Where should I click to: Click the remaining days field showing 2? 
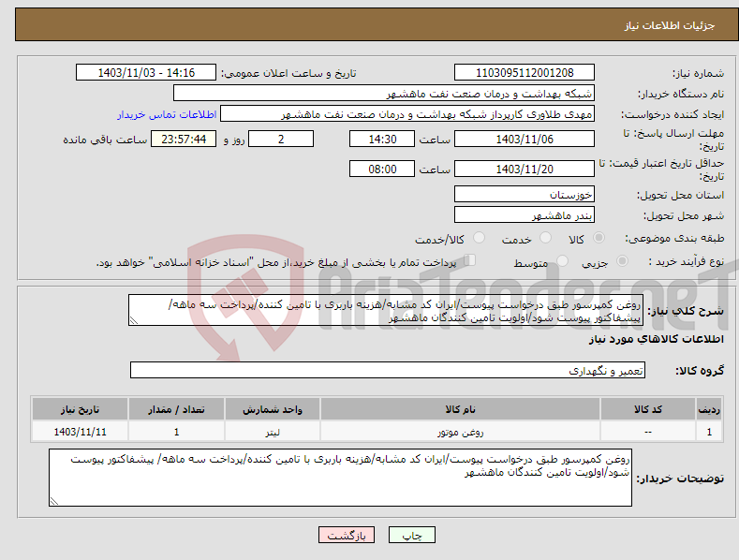[x=281, y=139]
